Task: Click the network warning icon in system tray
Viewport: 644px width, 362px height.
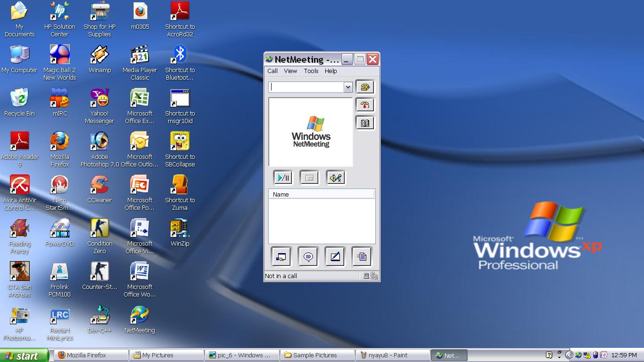Action: pyautogui.click(x=586, y=355)
